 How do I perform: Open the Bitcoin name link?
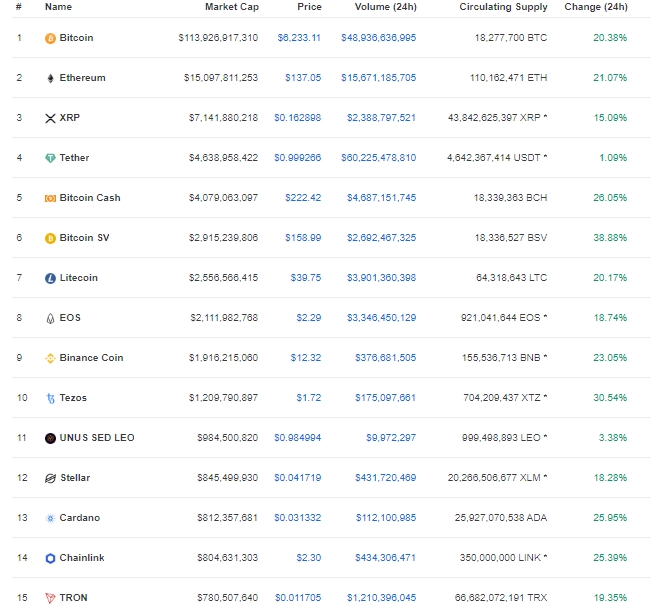[x=76, y=38]
